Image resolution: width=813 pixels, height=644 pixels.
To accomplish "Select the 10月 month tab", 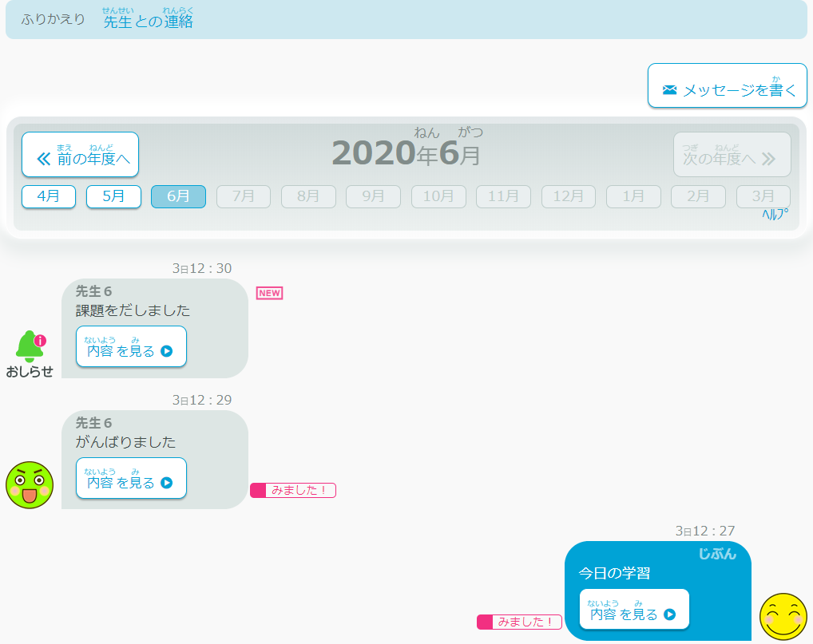I will (438, 196).
